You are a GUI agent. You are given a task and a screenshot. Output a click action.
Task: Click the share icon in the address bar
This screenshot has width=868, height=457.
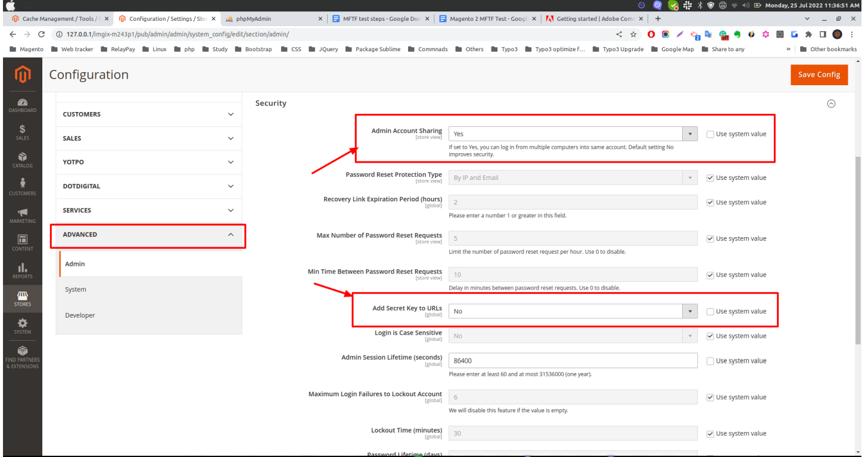coord(619,35)
